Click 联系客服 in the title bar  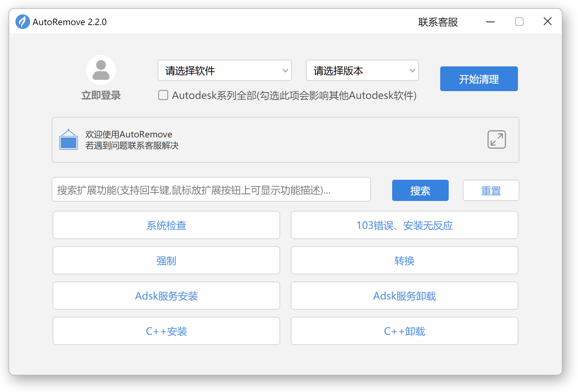pyautogui.click(x=438, y=22)
